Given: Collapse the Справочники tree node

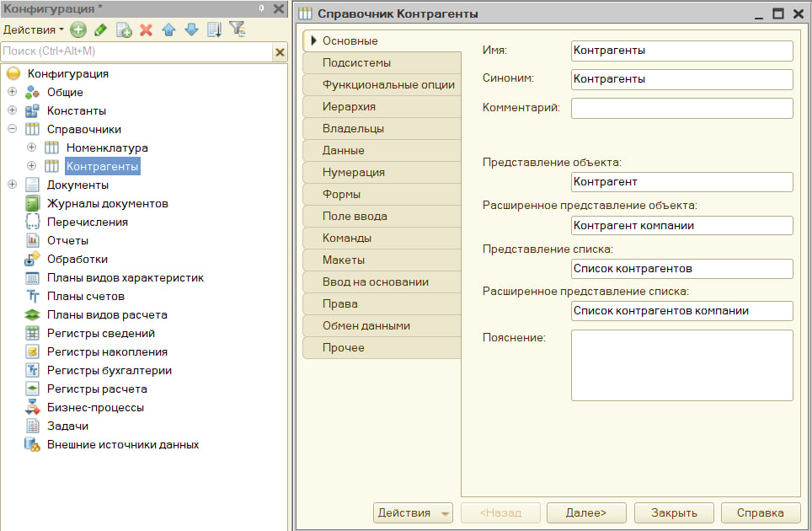Looking at the screenshot, I should pos(13,129).
